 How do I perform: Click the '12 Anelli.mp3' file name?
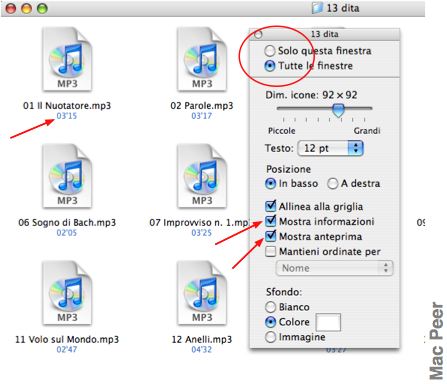click(202, 339)
